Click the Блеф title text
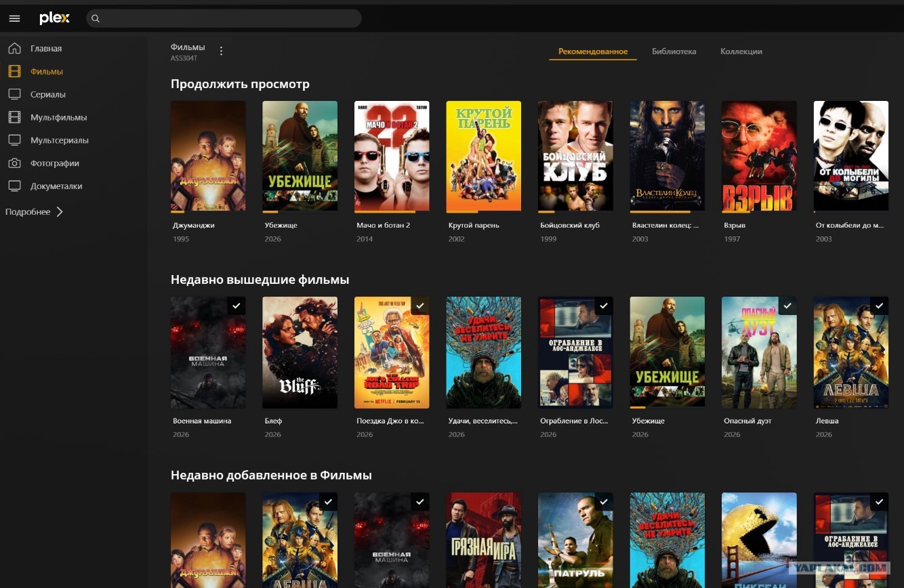This screenshot has height=588, width=904. [x=273, y=421]
